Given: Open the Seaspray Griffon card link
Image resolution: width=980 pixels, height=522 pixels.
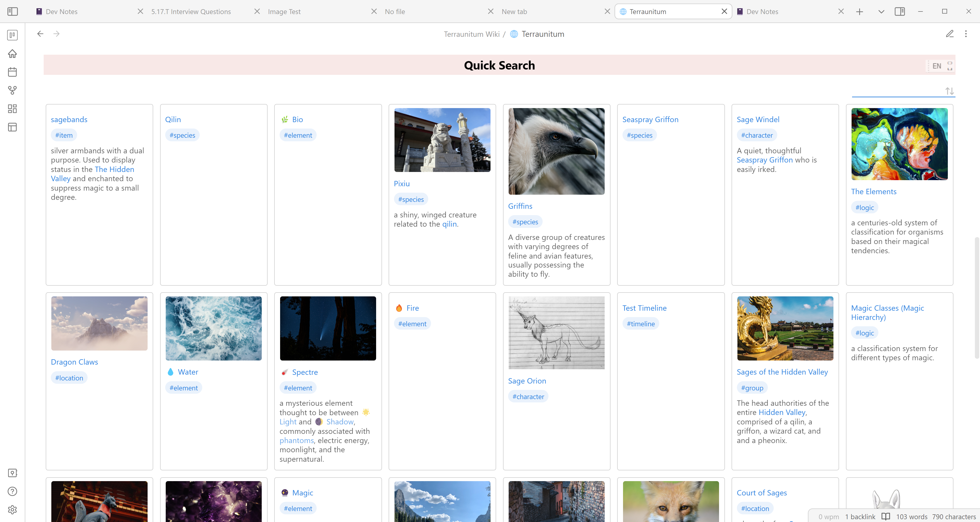Looking at the screenshot, I should tap(650, 120).
